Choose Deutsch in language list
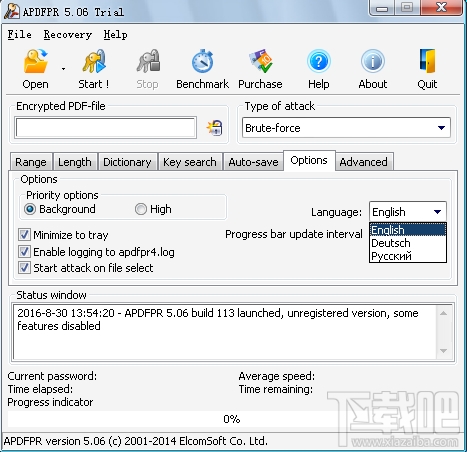This screenshot has width=467, height=452. (x=408, y=243)
